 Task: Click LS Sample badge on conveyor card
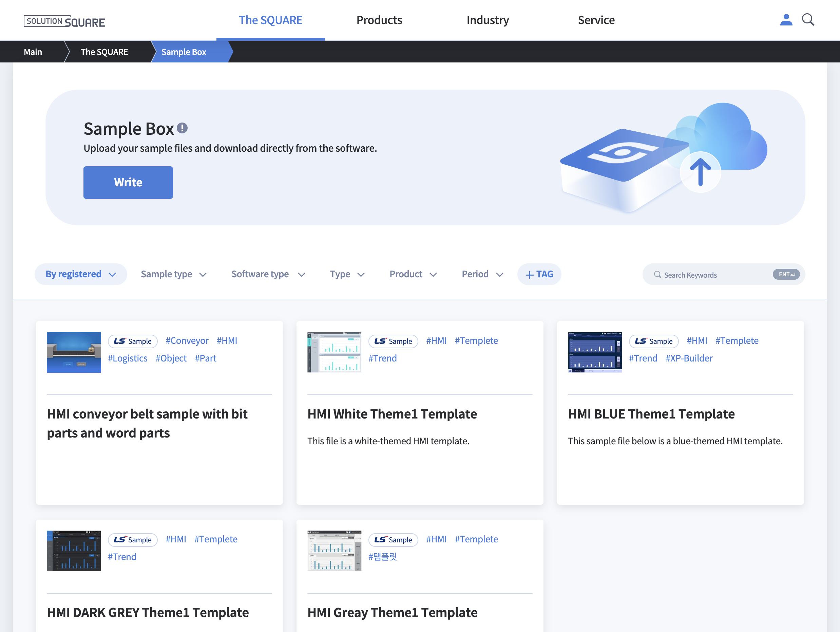pyautogui.click(x=133, y=341)
